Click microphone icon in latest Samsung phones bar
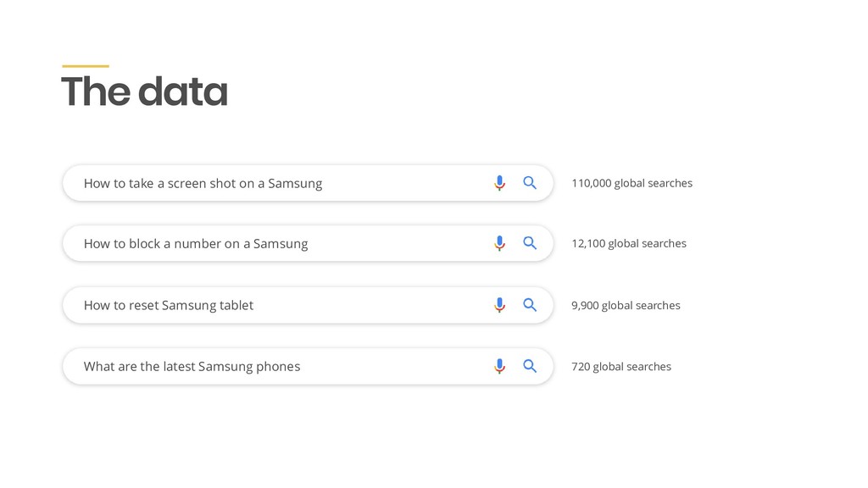The height and width of the screenshot is (488, 868). click(x=499, y=366)
